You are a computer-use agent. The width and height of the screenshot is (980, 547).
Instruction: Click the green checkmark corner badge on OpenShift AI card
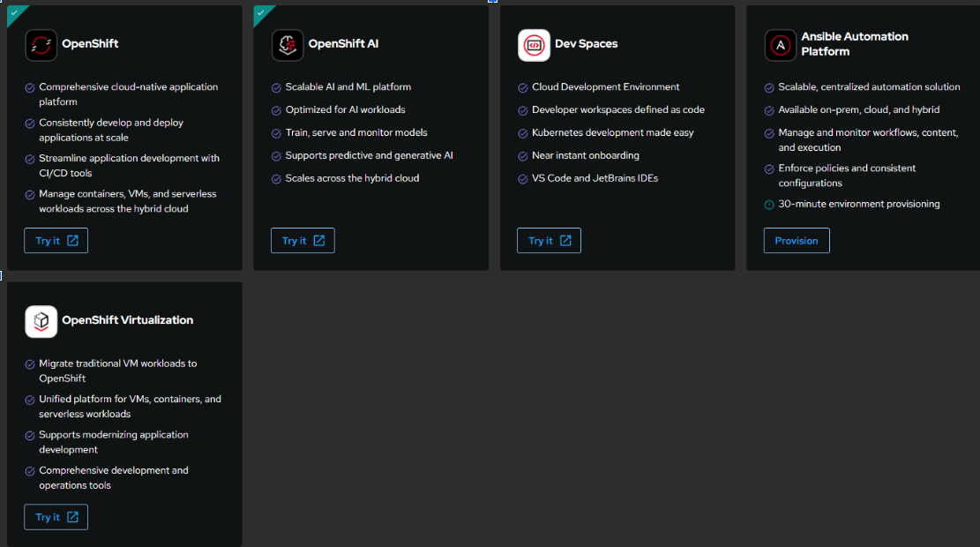[x=260, y=12]
